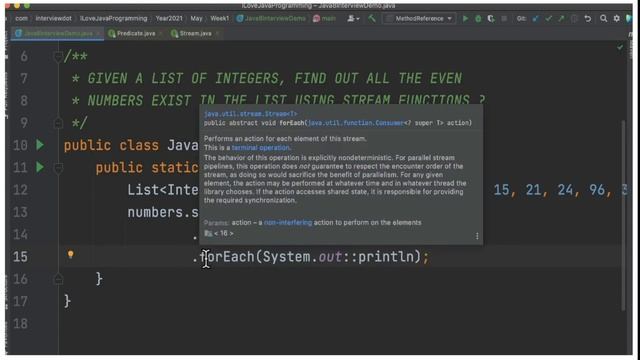Click the Stop square icon
This screenshot has width=640, height=360.
pyautogui.click(x=504, y=19)
